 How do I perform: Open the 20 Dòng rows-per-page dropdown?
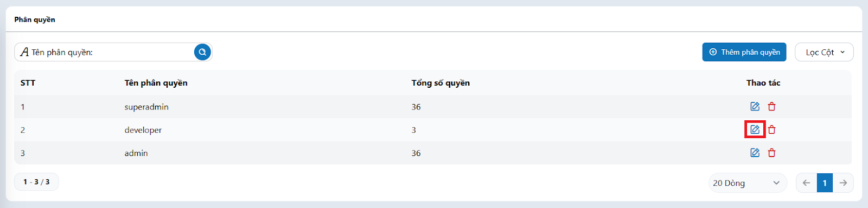[x=748, y=183]
